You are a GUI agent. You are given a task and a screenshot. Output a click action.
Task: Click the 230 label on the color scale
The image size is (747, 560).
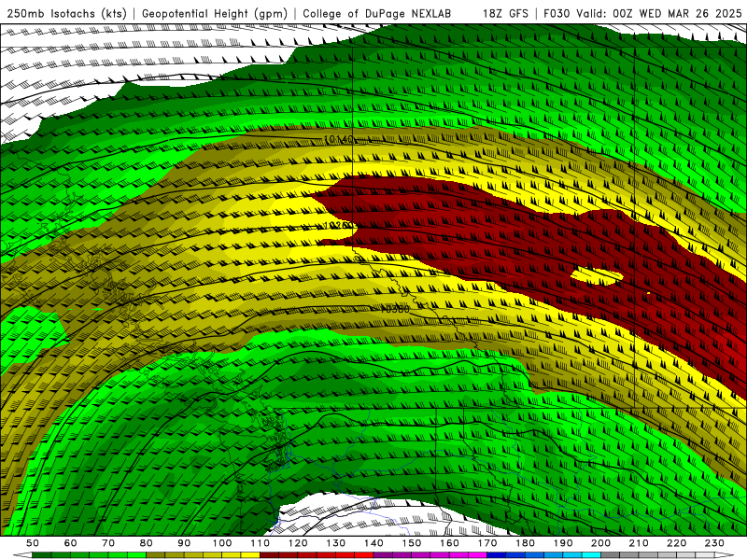(x=714, y=543)
